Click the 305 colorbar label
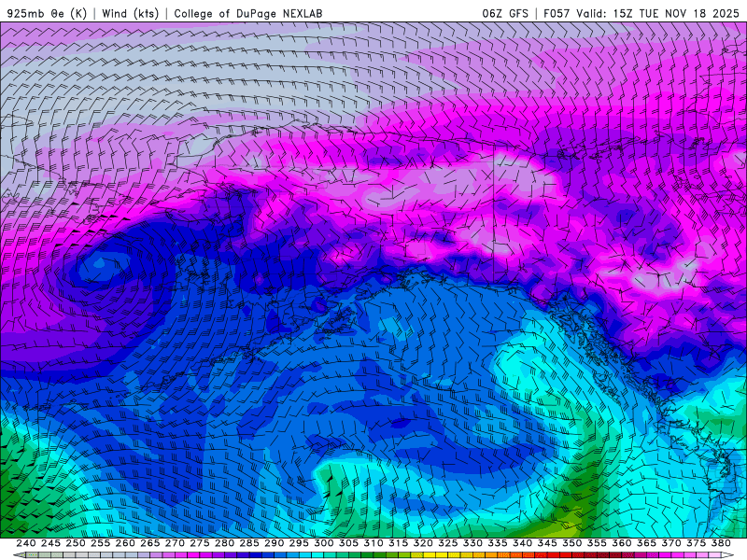 pyautogui.click(x=348, y=543)
